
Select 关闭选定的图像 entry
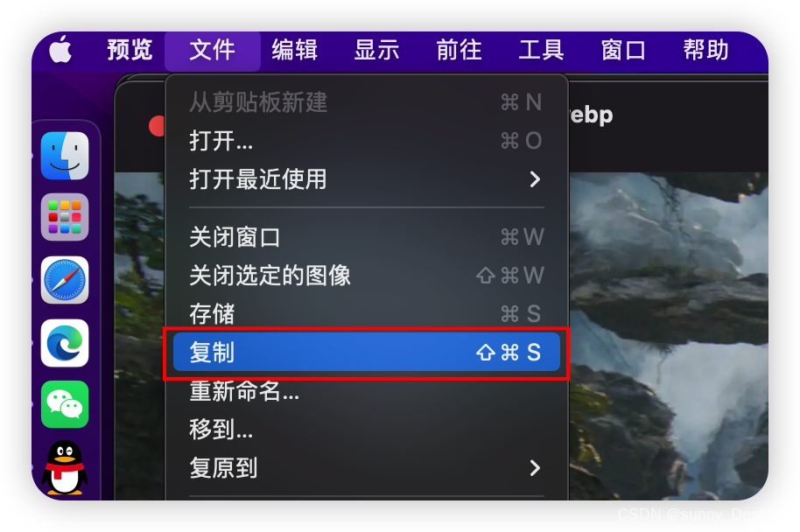[367, 276]
